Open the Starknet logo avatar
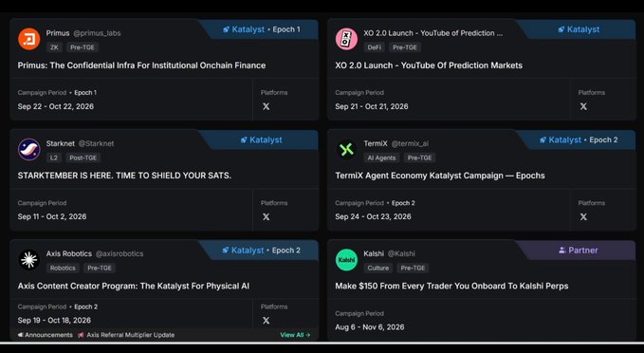Viewport: 644px width, 353px height. (x=28, y=149)
